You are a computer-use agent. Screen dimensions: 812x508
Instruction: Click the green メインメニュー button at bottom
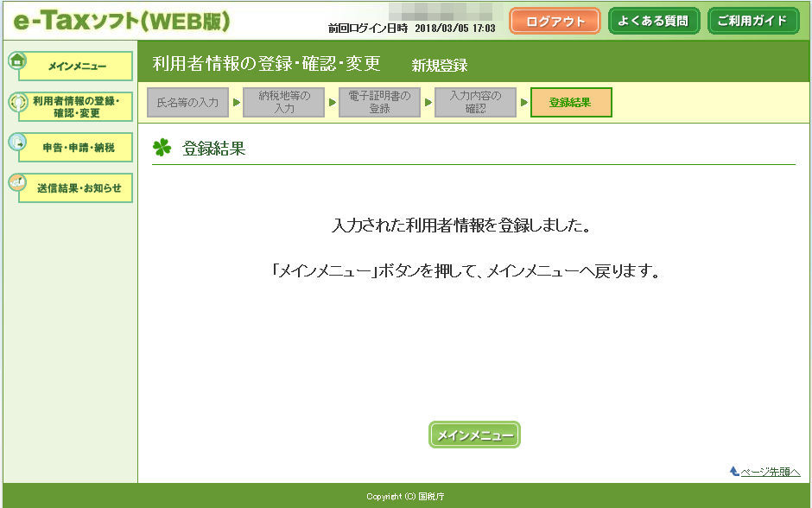pyautogui.click(x=474, y=435)
